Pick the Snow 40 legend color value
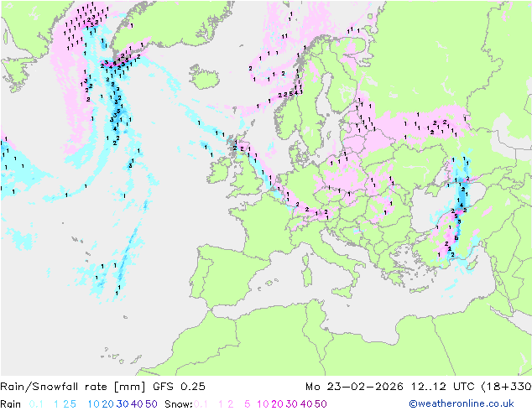Image resolution: width=532 pixels, height=411 pixels. [x=306, y=404]
